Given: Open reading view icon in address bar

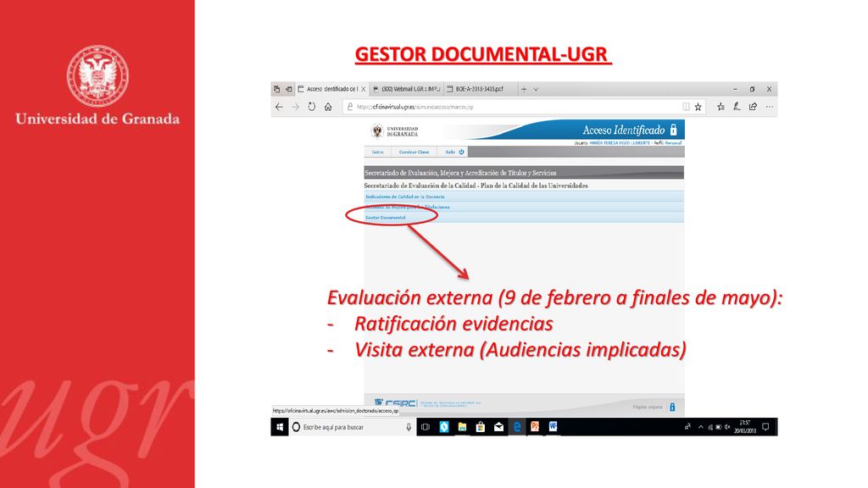Looking at the screenshot, I should (686, 107).
